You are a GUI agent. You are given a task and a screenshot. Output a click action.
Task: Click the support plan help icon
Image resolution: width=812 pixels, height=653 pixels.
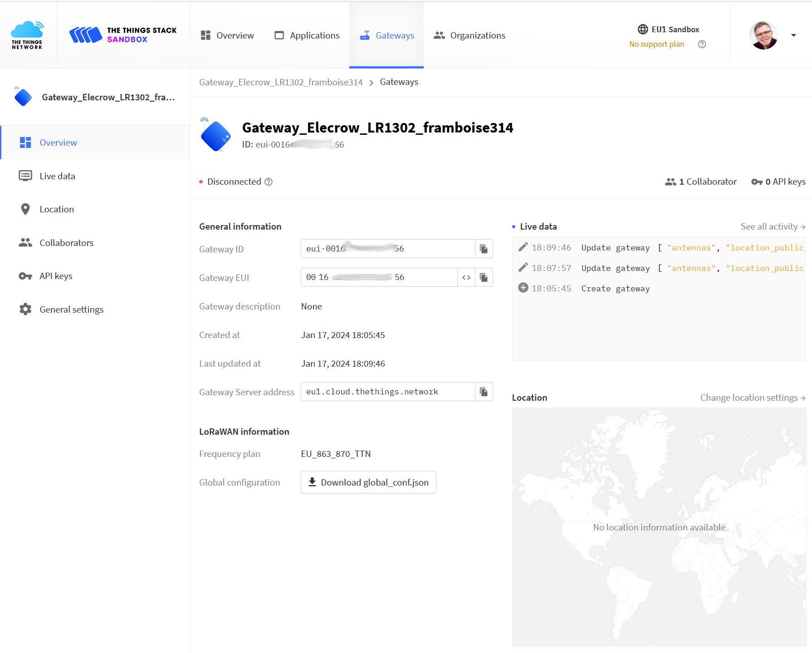(702, 44)
